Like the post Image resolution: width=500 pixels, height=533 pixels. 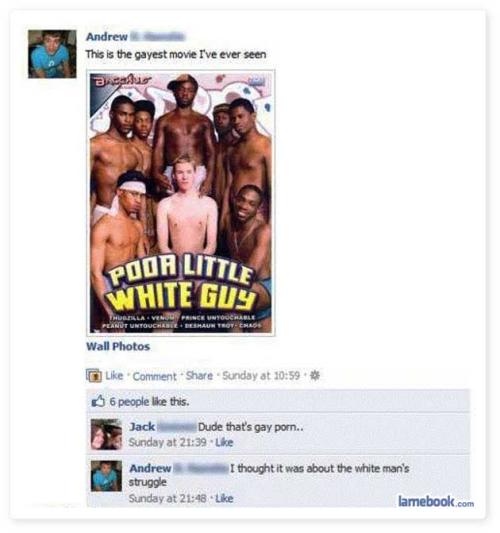click(x=114, y=376)
